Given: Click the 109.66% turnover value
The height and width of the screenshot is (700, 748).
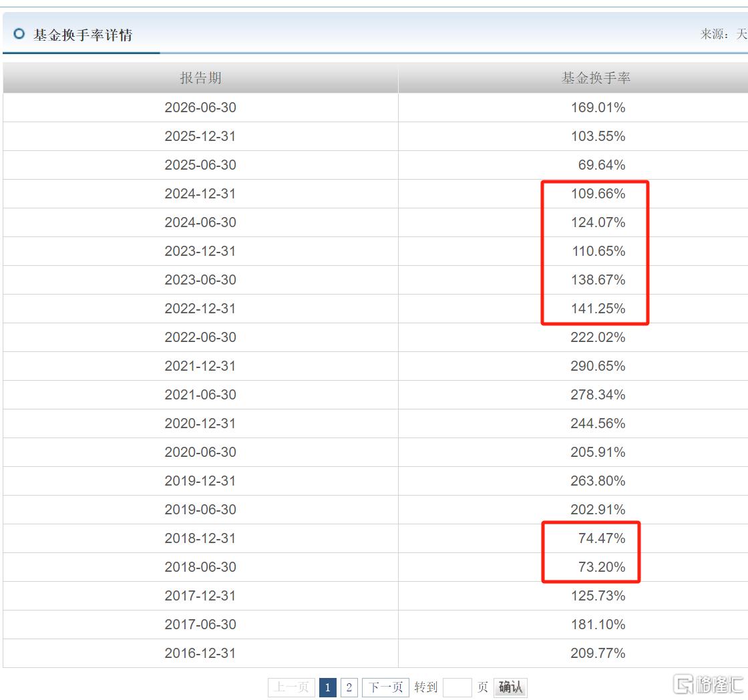Looking at the screenshot, I should click(x=598, y=194).
